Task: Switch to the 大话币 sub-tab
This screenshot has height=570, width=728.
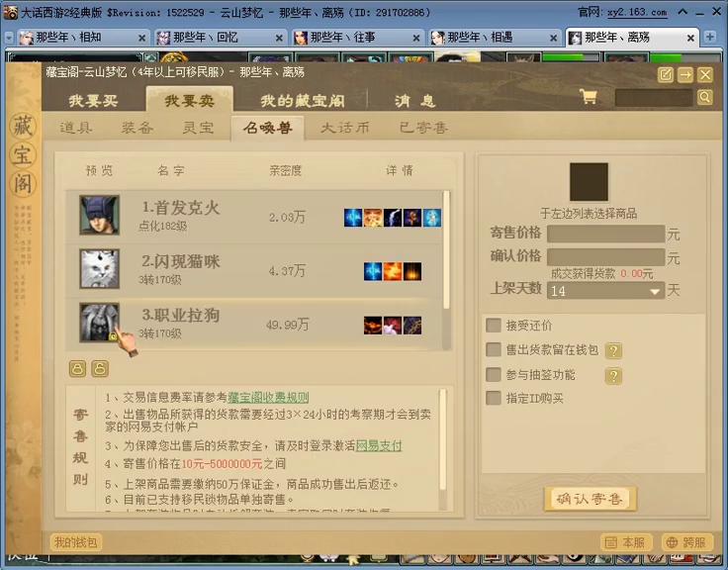Action: click(345, 128)
